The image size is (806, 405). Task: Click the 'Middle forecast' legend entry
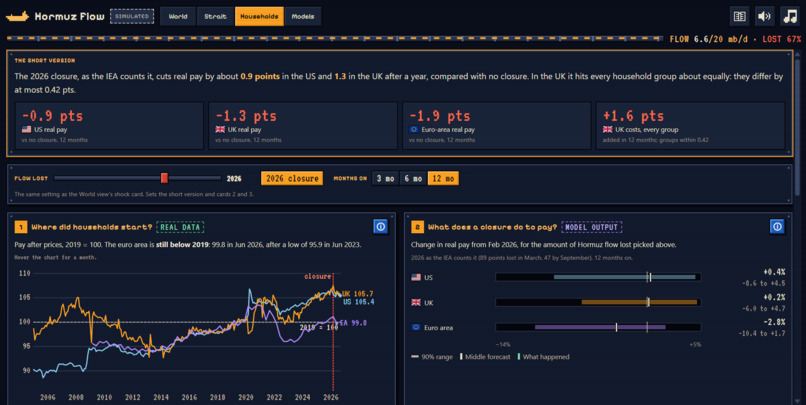[x=485, y=357]
